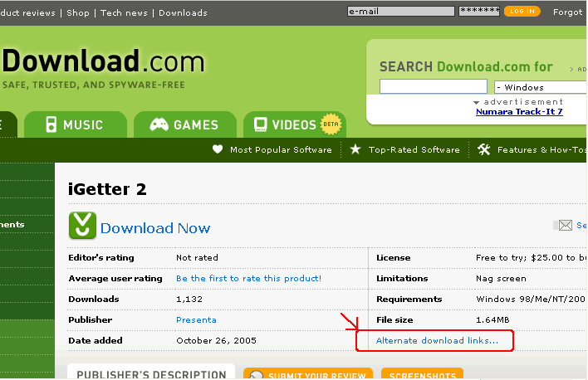
Task: Click the Free to try license value
Action: (x=531, y=257)
